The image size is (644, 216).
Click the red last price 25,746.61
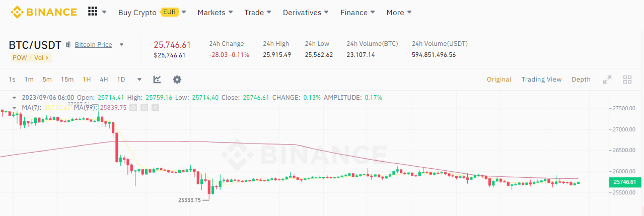point(172,44)
